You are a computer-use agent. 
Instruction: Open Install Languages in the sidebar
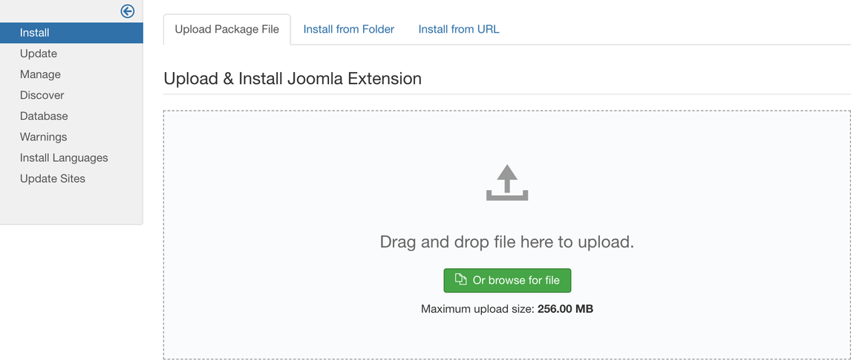[64, 158]
